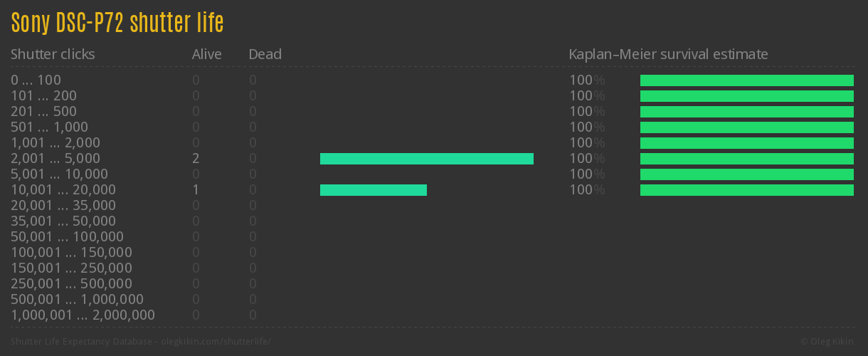Click the Alive count "1" in 10,001 ... 20,000 row
The image size is (868, 356).
[196, 190]
